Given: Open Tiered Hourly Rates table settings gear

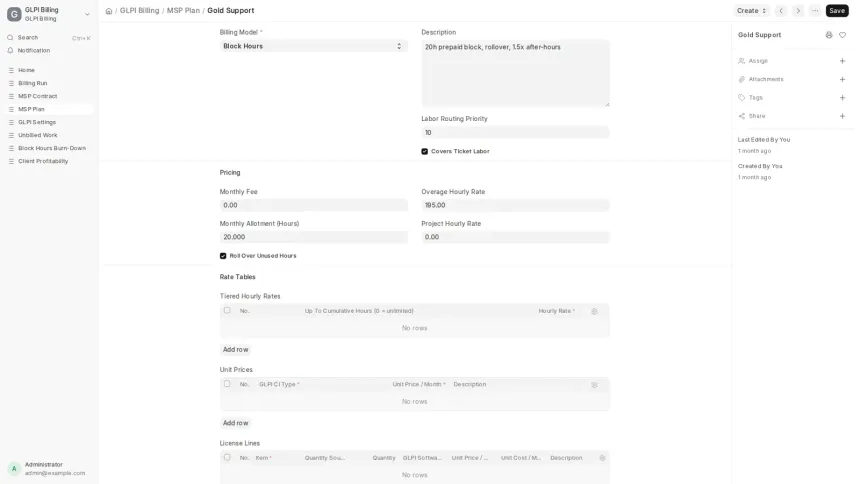Looking at the screenshot, I should click(x=594, y=311).
